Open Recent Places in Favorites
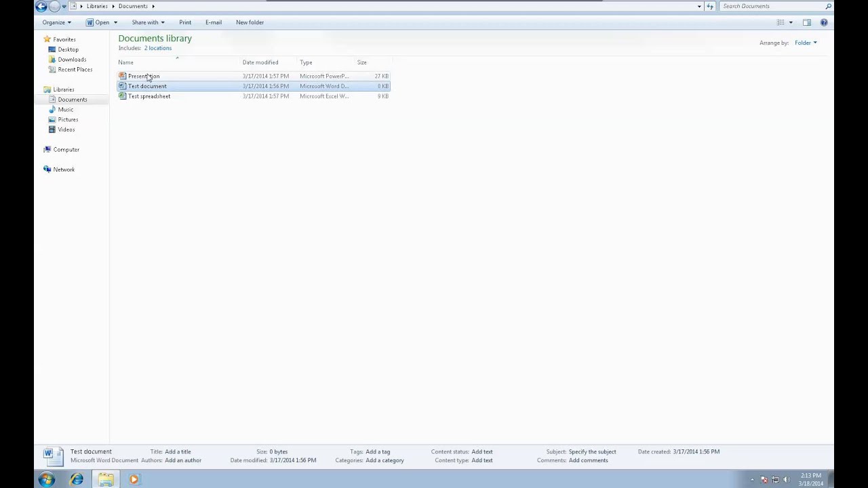This screenshot has height=488, width=868. 75,70
